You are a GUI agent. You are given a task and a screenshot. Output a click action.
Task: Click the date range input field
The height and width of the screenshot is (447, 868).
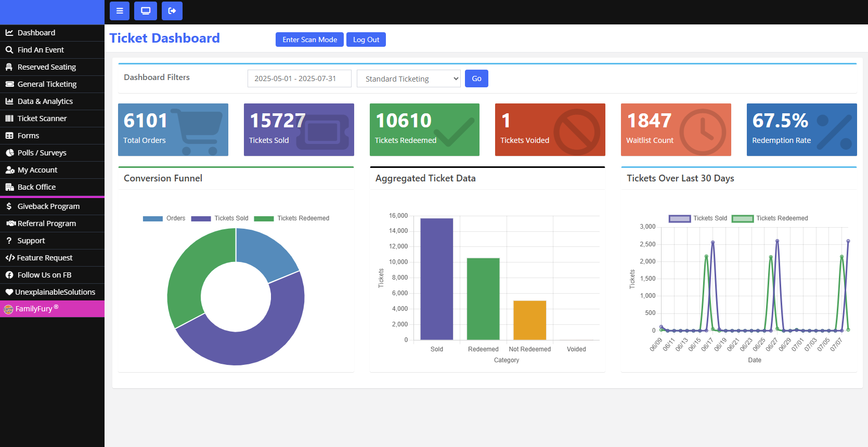point(300,78)
